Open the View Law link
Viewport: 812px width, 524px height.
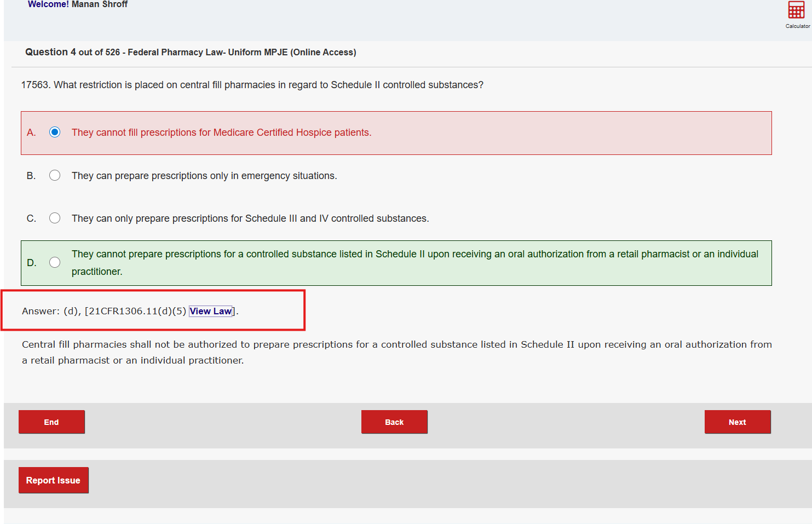[x=211, y=311]
